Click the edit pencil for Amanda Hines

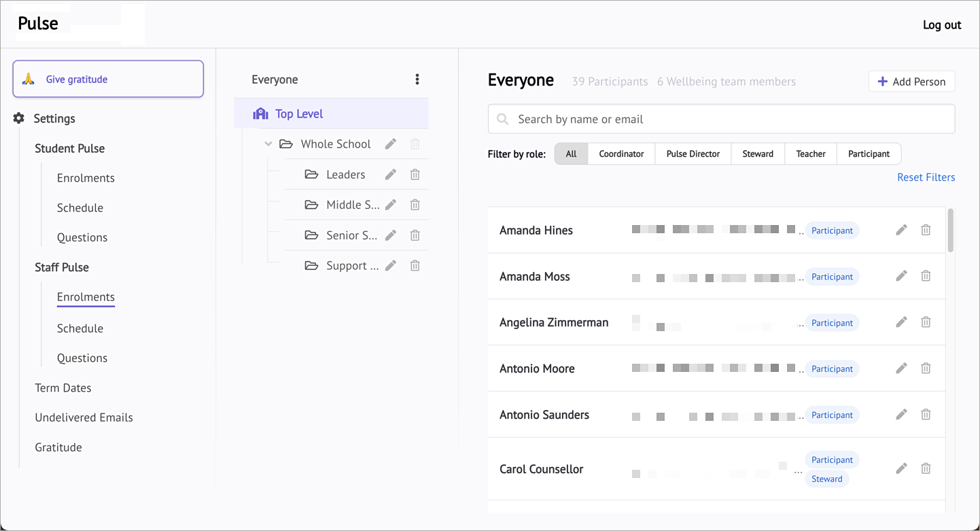(x=901, y=230)
